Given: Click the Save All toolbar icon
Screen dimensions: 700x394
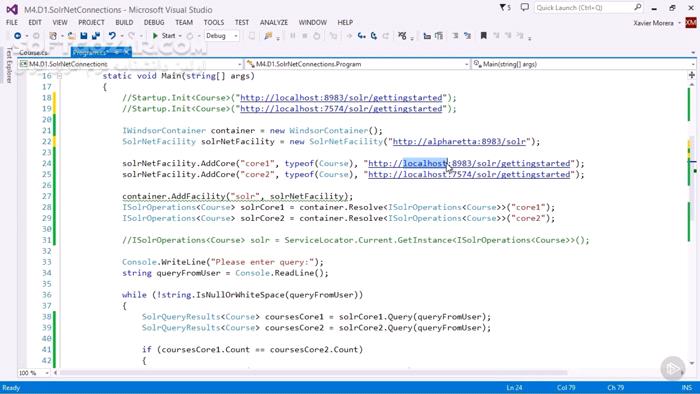Looking at the screenshot, I should point(96,36).
